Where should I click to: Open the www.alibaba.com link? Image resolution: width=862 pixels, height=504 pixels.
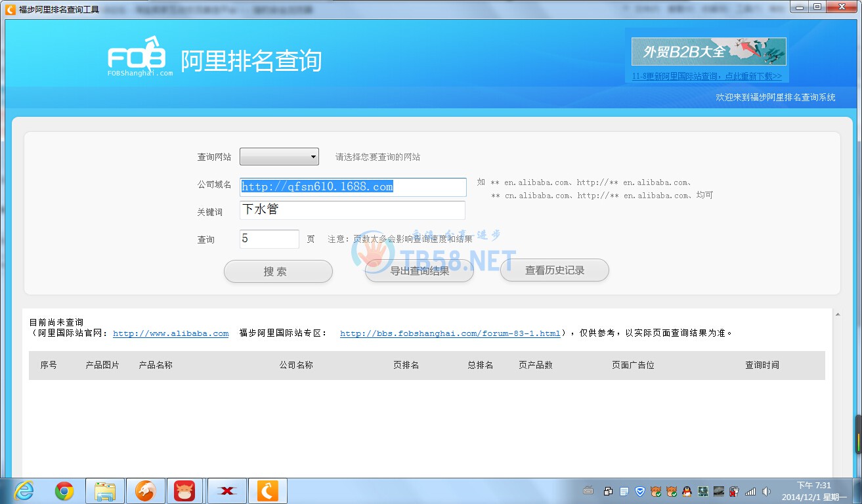point(171,333)
